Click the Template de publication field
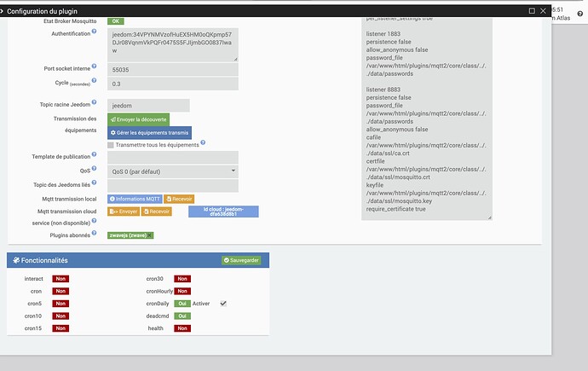The width and height of the screenshot is (588, 371). point(173,158)
